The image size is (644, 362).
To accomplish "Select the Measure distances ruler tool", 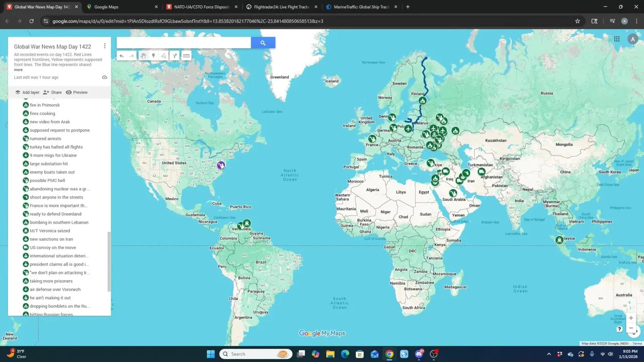I will click(x=186, y=56).
